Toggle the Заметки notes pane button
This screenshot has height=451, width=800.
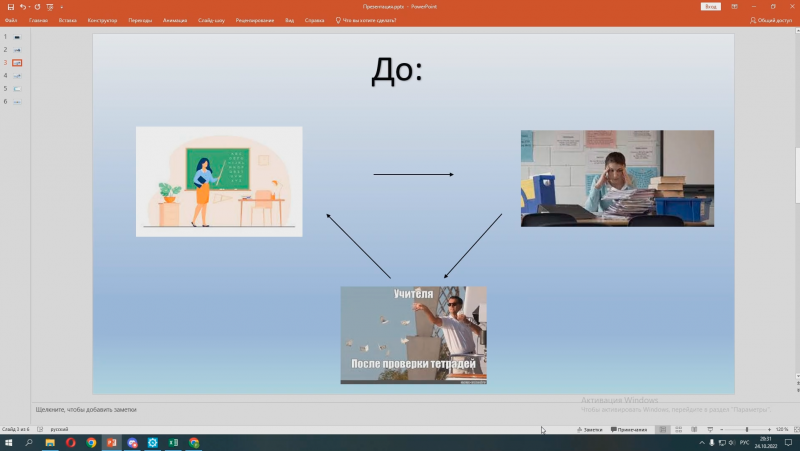pyautogui.click(x=589, y=430)
